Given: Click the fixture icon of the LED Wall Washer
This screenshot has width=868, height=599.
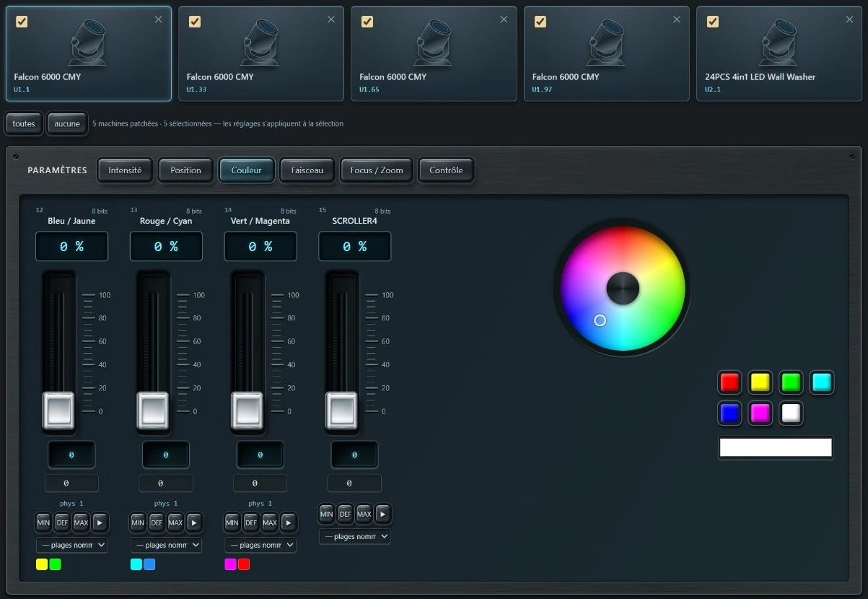Looking at the screenshot, I should pos(779,42).
